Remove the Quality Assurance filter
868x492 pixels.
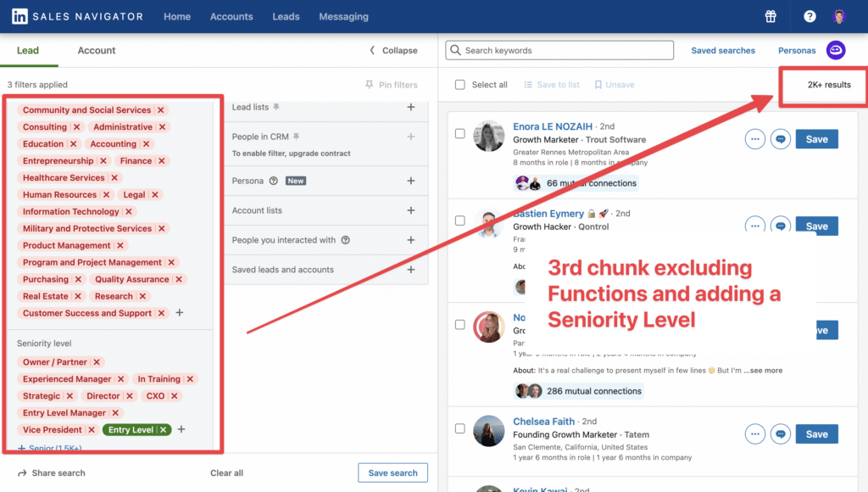179,279
